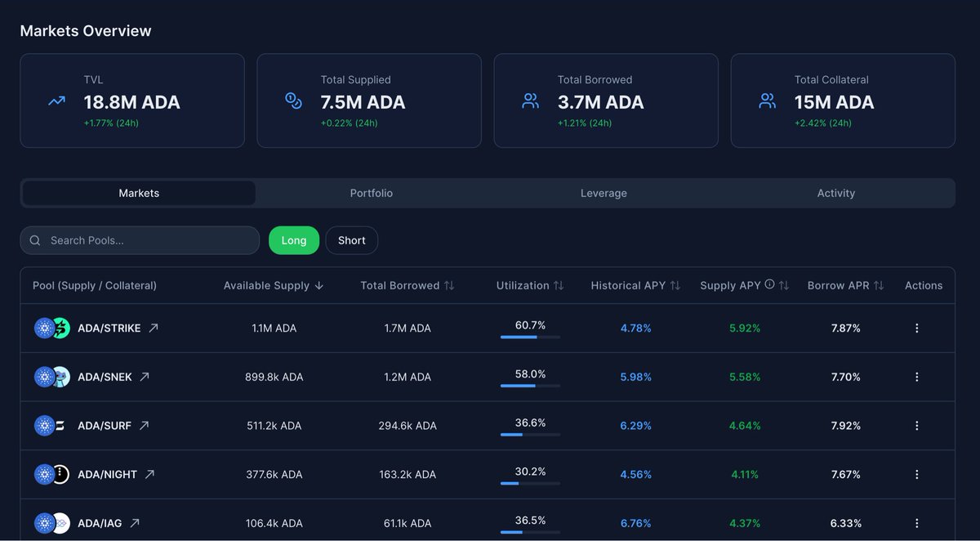The height and width of the screenshot is (541, 980).
Task: Open actions menu for ADA/NIGHT row
Action: coord(916,474)
